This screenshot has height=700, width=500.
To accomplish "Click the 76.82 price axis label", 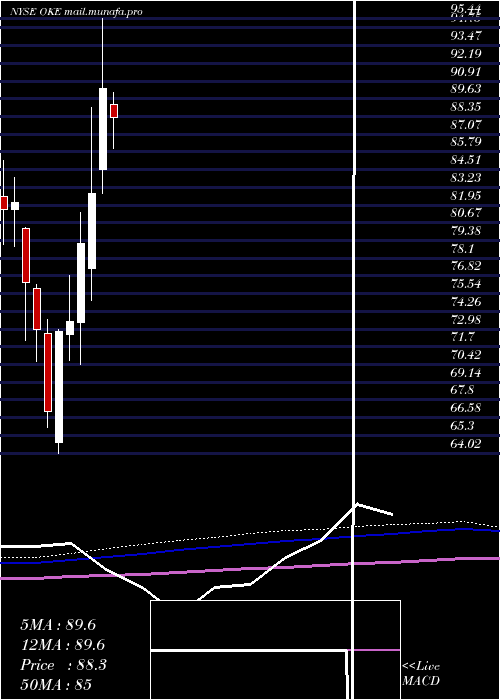I will [466, 266].
